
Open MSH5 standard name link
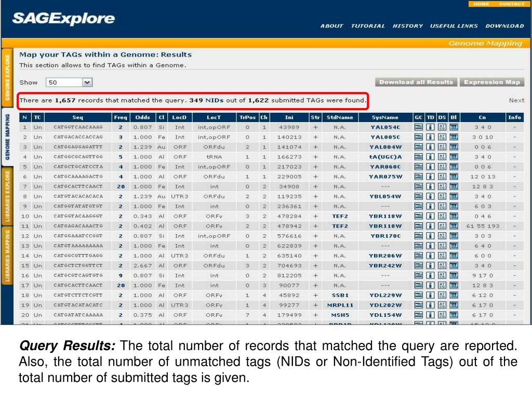(x=340, y=315)
